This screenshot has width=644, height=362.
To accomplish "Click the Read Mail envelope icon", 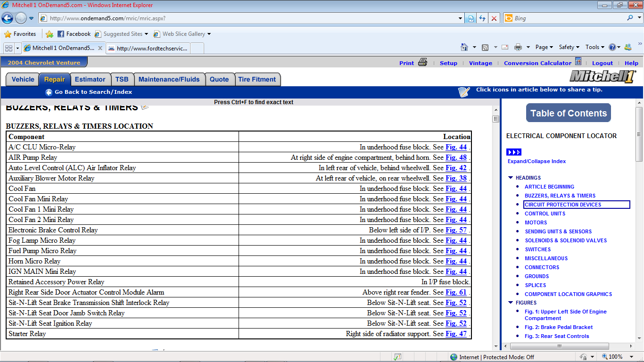I will (x=505, y=47).
